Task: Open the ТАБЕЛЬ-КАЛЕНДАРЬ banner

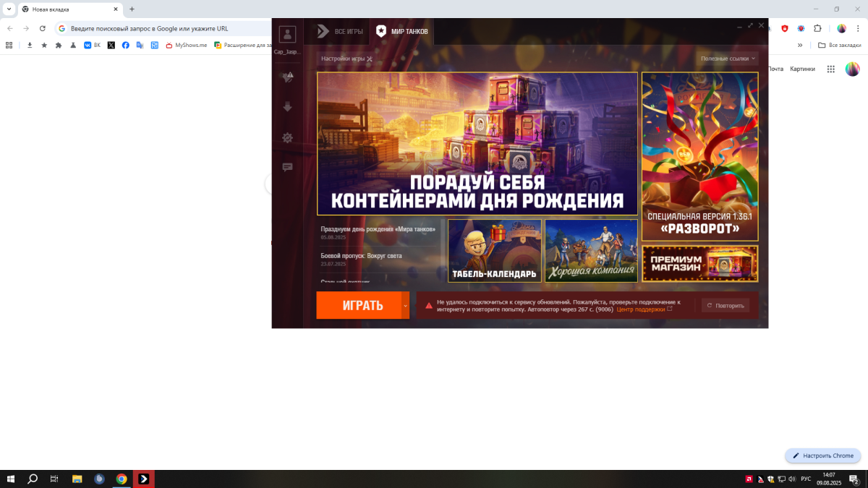Action: (x=495, y=250)
